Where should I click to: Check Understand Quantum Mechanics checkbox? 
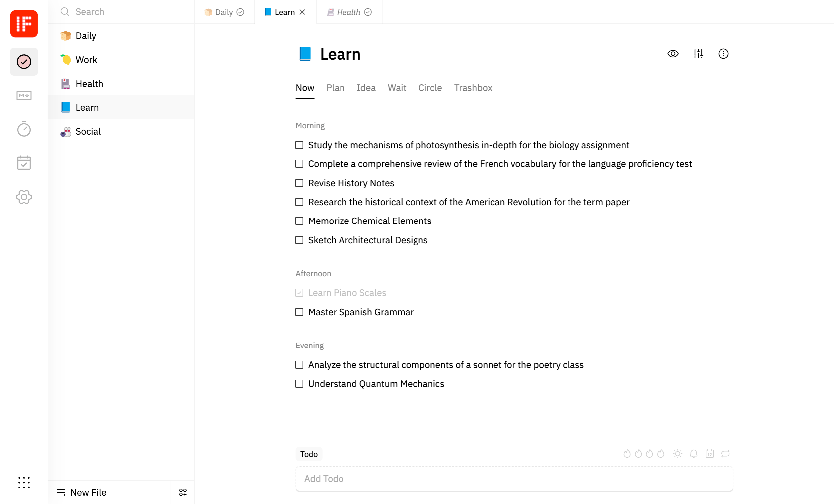tap(299, 384)
